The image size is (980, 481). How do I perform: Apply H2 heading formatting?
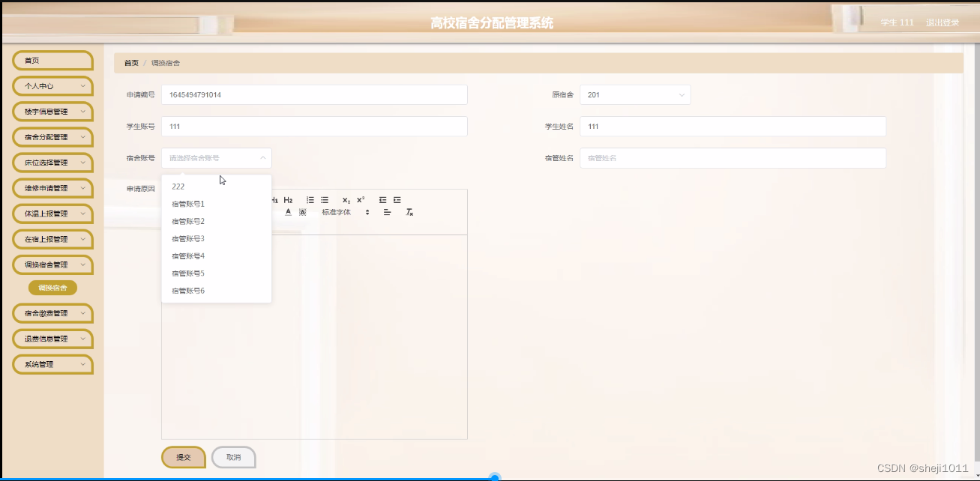pyautogui.click(x=288, y=199)
